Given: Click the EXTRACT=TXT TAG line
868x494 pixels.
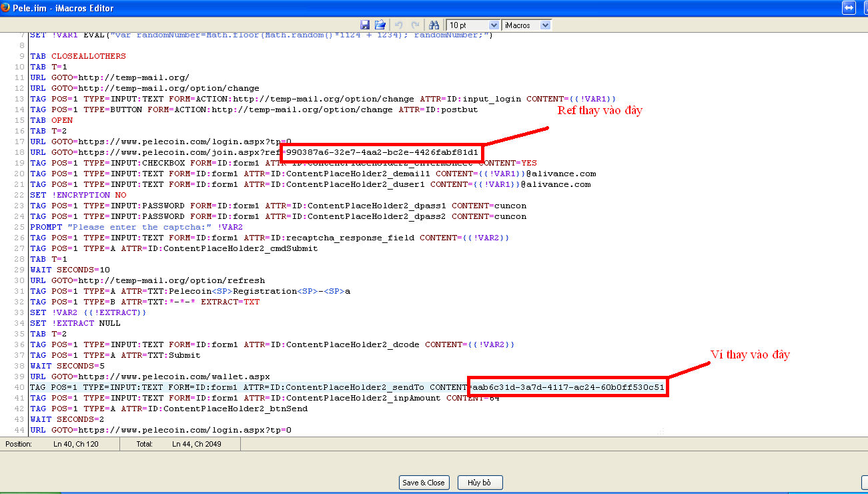Looking at the screenshot, I should coord(145,302).
